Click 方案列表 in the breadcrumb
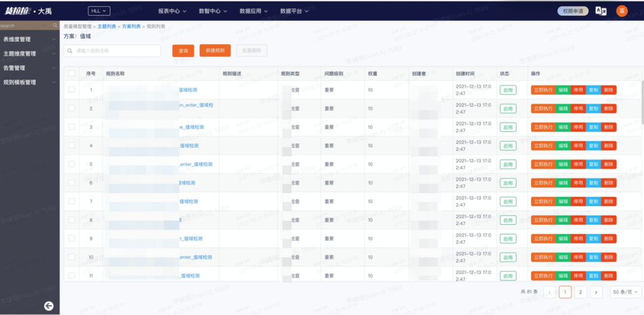Screen dimensions: 644x315 pyautogui.click(x=131, y=26)
